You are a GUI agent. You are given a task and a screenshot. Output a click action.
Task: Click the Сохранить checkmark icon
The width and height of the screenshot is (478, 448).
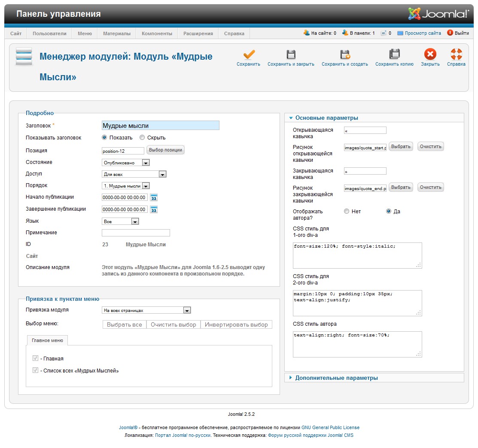[249, 54]
